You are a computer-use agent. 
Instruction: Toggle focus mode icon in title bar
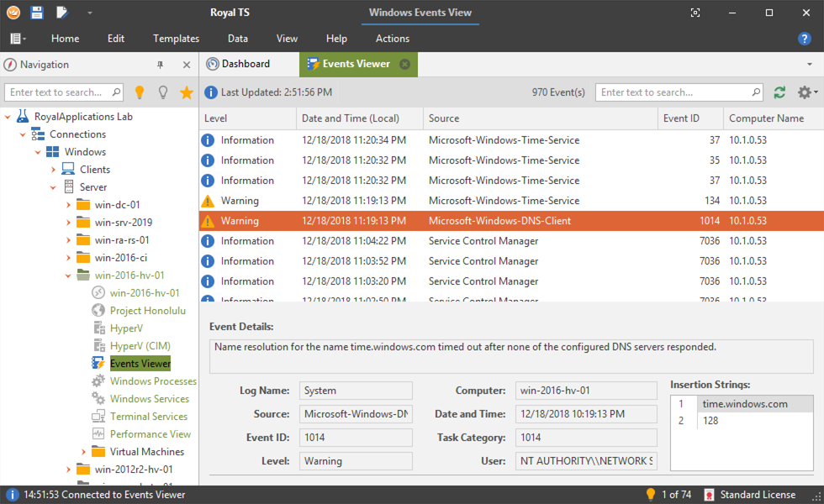pos(695,13)
